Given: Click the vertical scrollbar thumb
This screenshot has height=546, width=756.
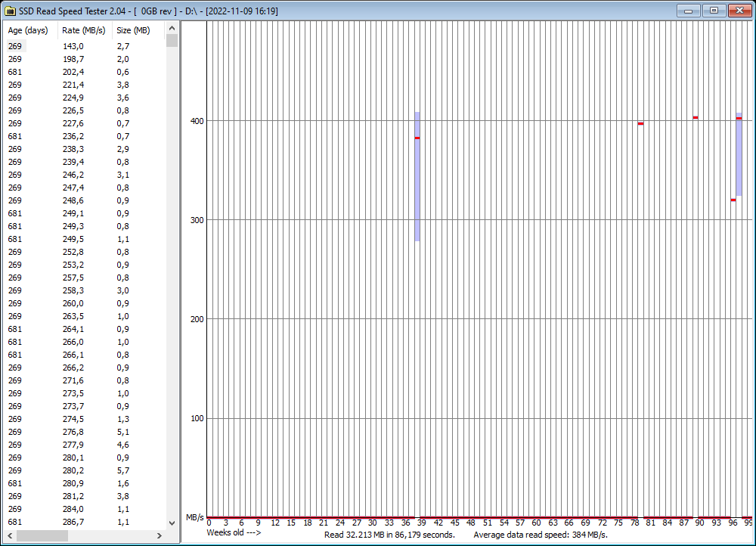Looking at the screenshot, I should pos(172,40).
